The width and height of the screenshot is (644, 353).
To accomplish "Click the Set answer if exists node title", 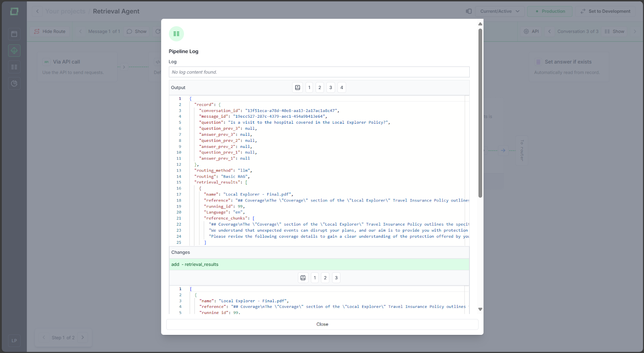I will point(568,62).
